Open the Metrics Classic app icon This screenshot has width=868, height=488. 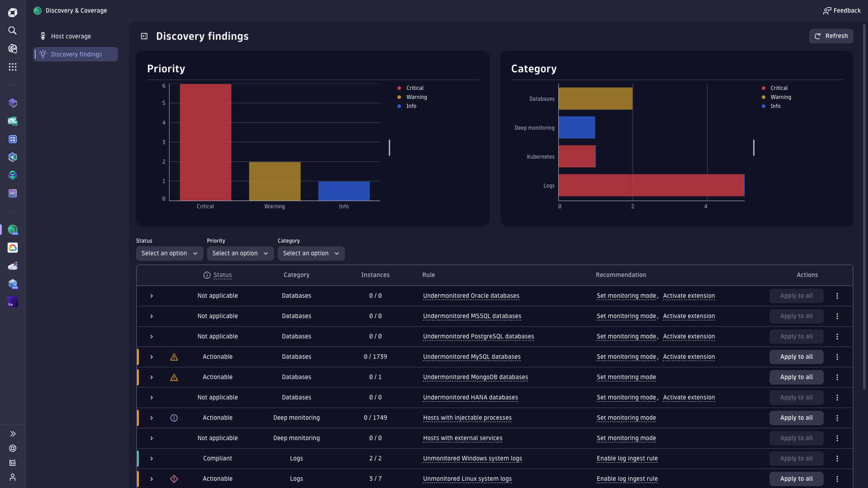click(x=13, y=193)
